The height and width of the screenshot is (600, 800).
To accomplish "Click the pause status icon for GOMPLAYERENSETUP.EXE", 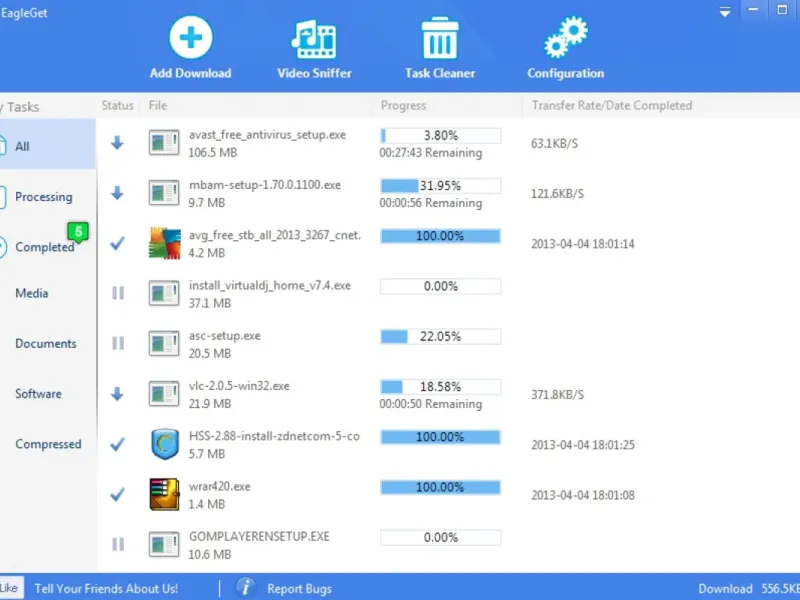I will [x=118, y=544].
